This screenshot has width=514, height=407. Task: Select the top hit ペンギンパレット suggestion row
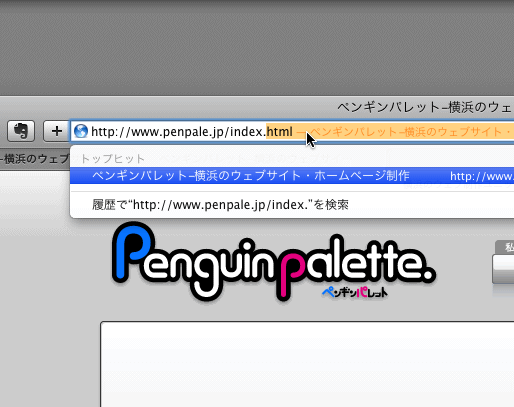tap(292, 176)
